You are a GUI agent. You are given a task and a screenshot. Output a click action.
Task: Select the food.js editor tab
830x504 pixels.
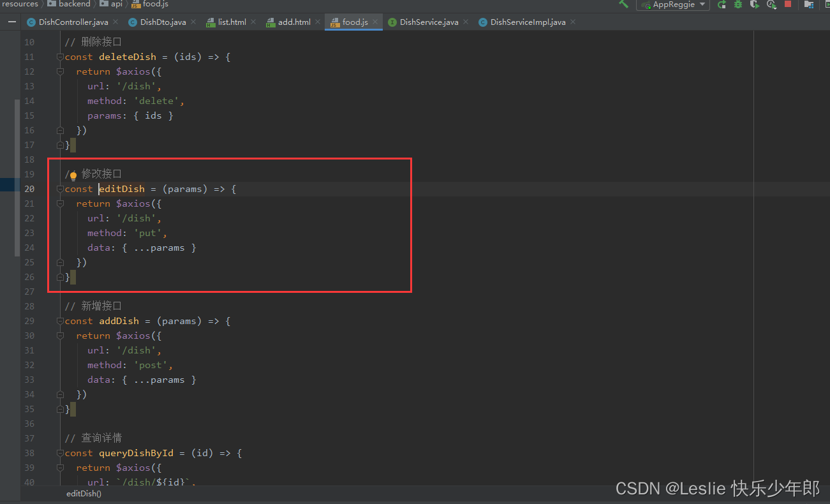coord(355,22)
